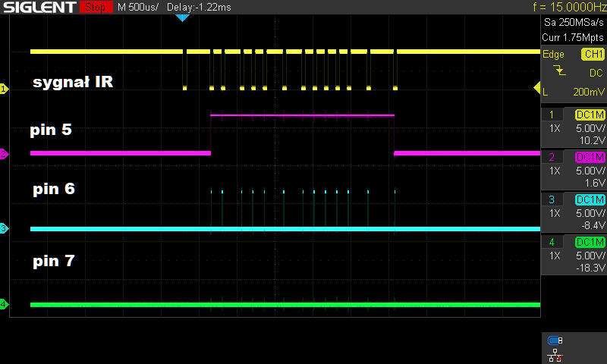Click the channel 2 number box
Image resolution: width=607 pixels, height=364 pixels.
(x=552, y=157)
